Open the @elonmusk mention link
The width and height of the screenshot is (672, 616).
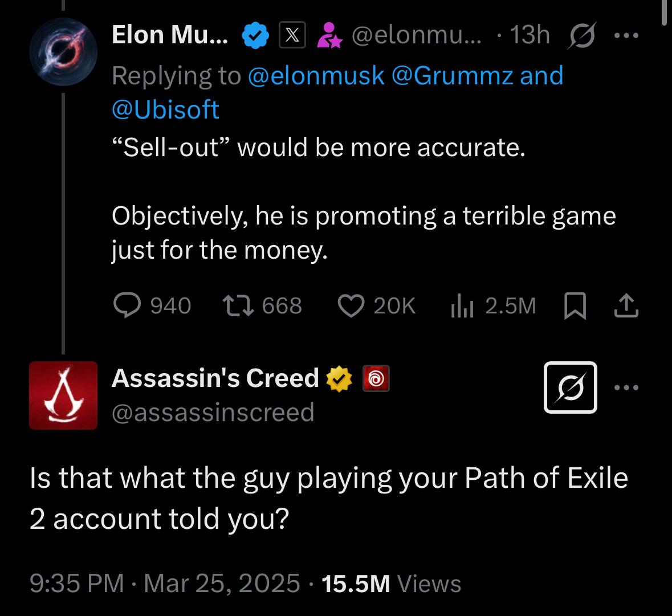coord(316,76)
